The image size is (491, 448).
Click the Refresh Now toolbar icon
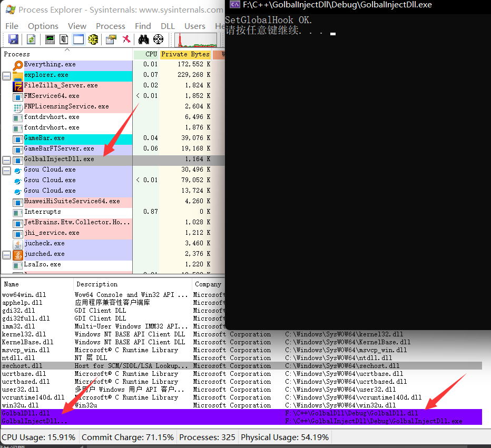point(31,39)
